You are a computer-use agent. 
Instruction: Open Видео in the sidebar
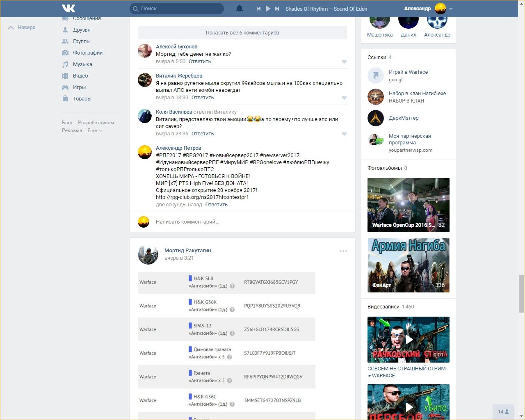tap(80, 76)
